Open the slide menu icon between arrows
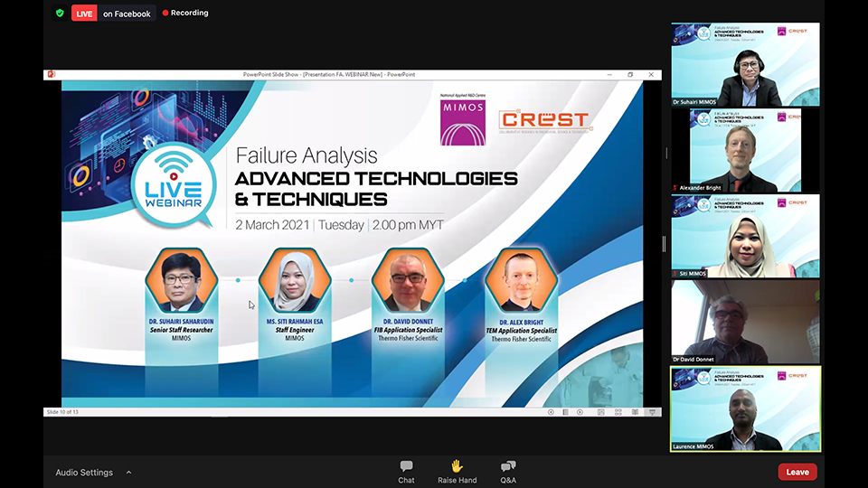Image resolution: width=868 pixels, height=488 pixels. (566, 412)
